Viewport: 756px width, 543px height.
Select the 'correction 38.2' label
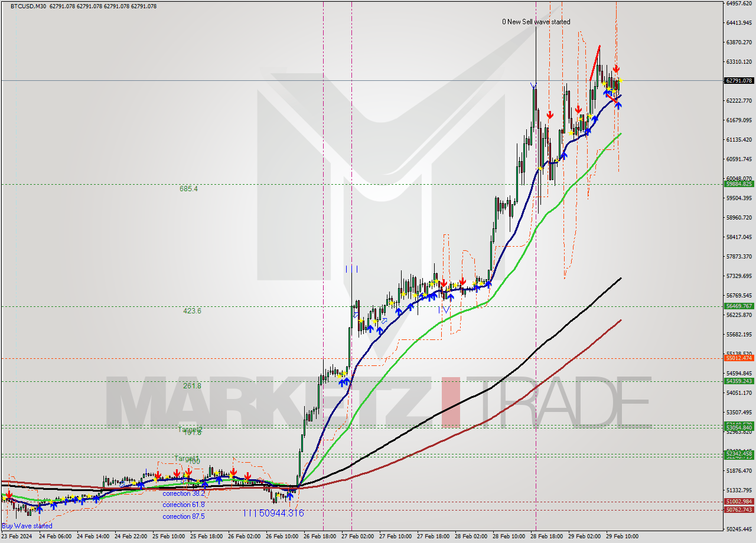tap(184, 493)
